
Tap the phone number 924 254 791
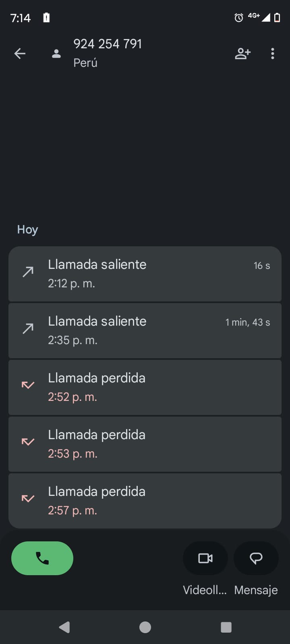pyautogui.click(x=108, y=44)
